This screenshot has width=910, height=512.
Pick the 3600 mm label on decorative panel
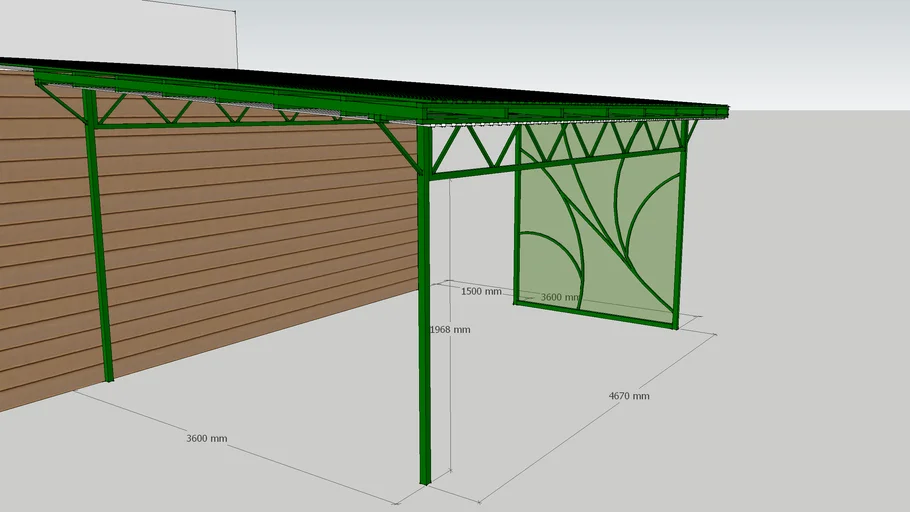(x=559, y=297)
